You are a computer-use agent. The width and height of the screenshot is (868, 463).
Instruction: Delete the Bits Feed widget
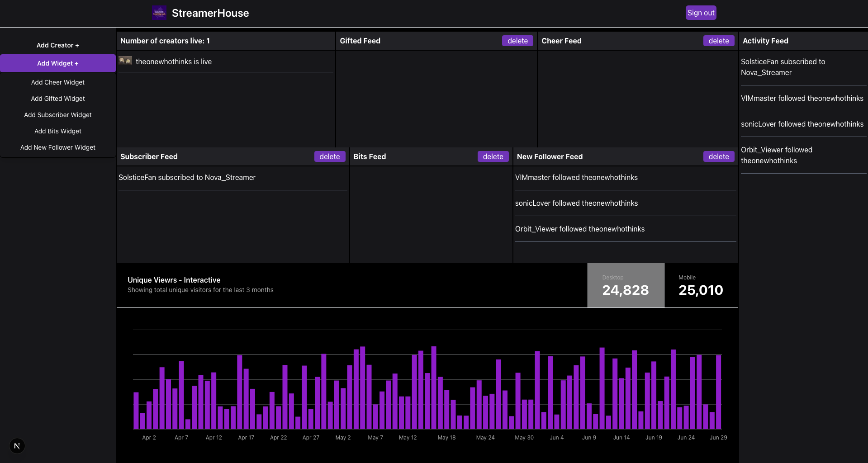coord(493,156)
